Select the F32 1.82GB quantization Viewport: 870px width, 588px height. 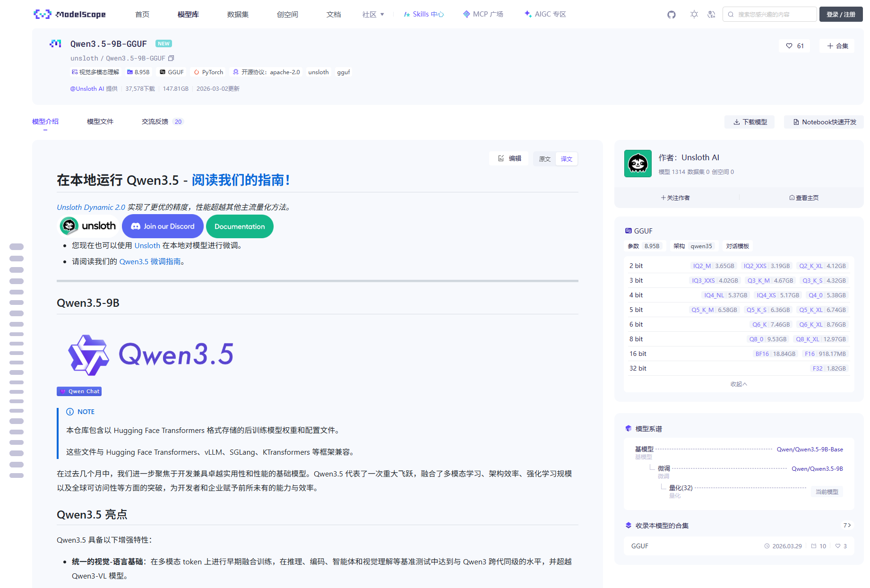[x=829, y=368]
